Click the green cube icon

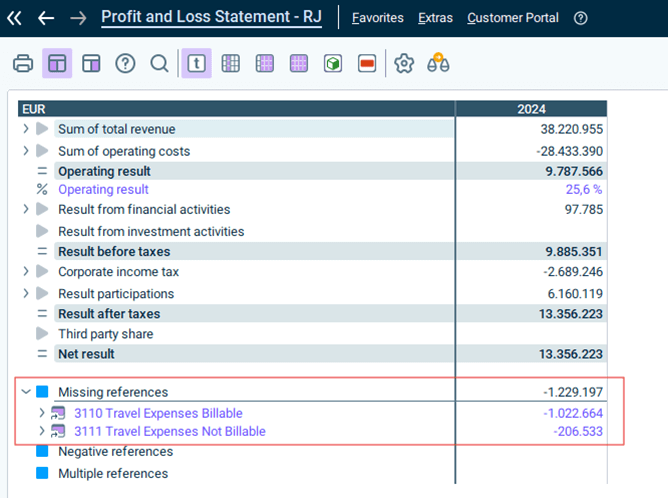[x=333, y=63]
